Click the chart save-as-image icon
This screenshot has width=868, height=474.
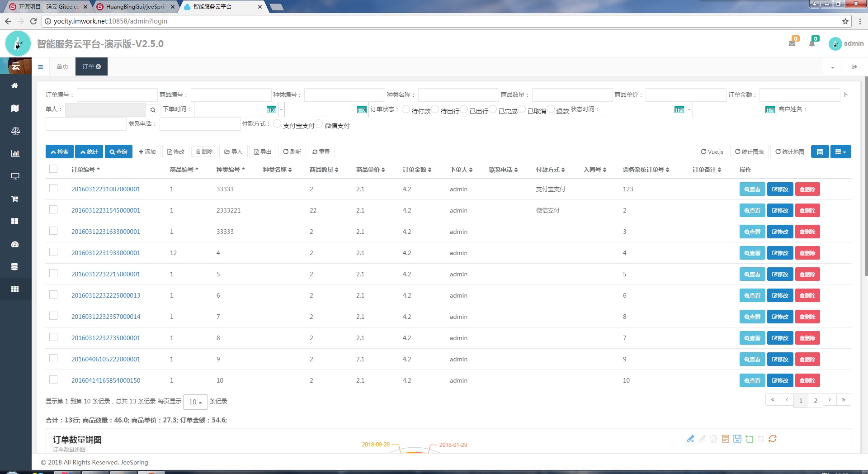(x=737, y=439)
